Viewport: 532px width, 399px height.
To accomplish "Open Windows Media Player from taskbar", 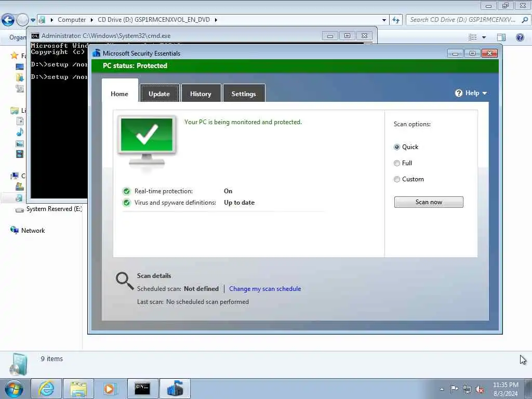I will (110, 389).
